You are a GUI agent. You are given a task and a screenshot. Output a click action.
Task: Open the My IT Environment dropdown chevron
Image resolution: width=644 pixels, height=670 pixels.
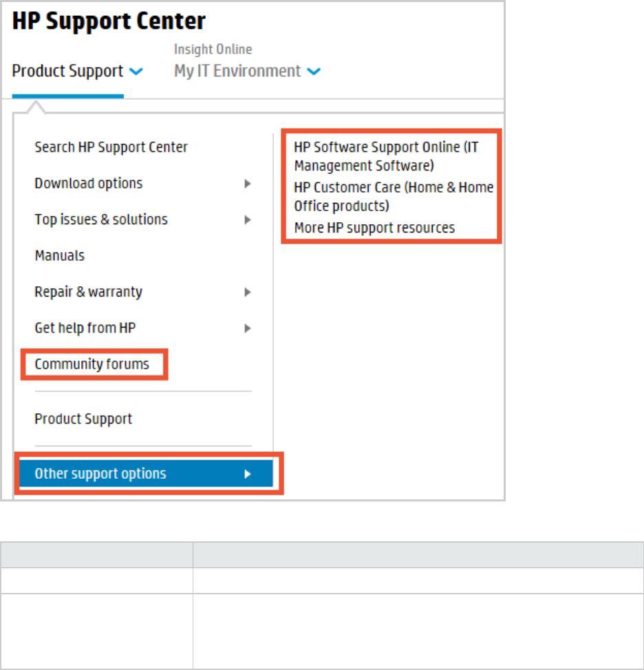314,72
